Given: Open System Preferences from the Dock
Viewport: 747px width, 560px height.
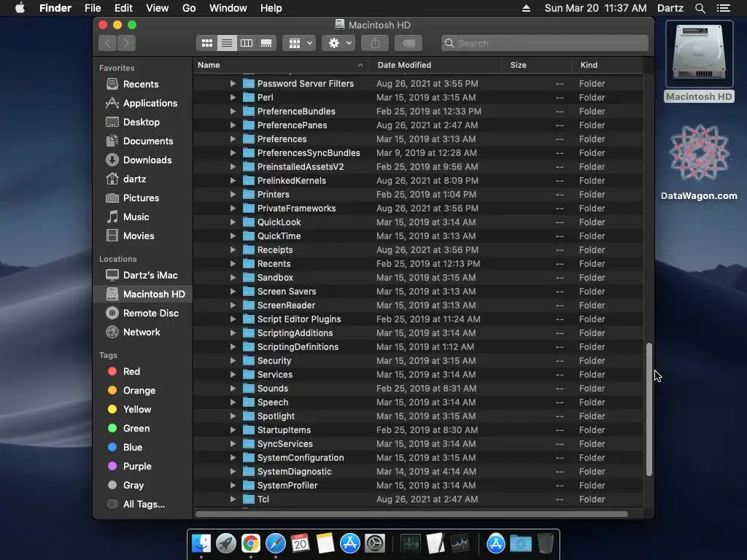Looking at the screenshot, I should pos(375,543).
